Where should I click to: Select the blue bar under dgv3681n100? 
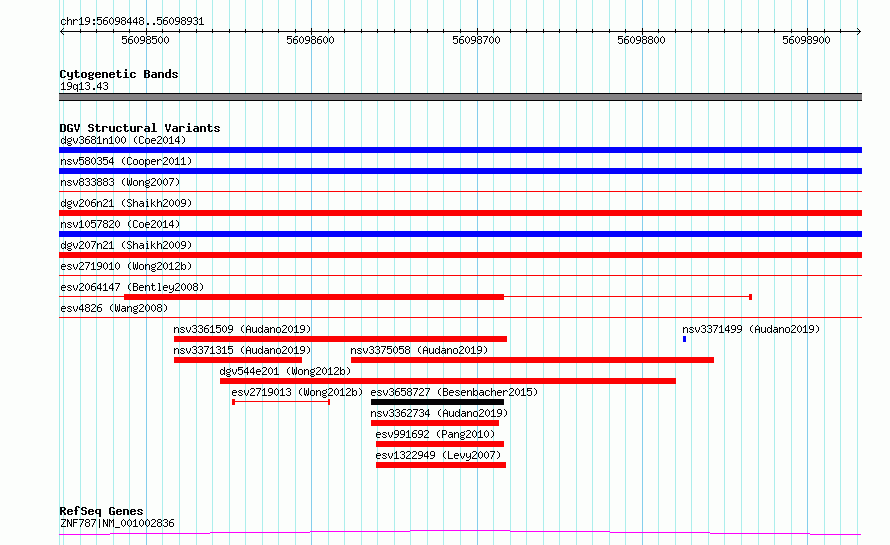pos(460,150)
